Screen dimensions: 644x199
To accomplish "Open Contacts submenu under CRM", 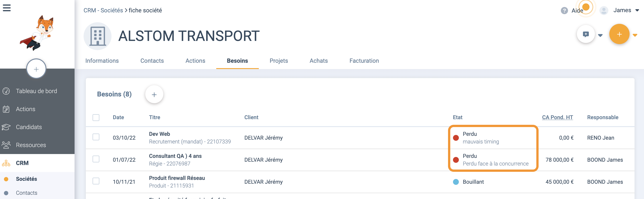I will pos(27,193).
